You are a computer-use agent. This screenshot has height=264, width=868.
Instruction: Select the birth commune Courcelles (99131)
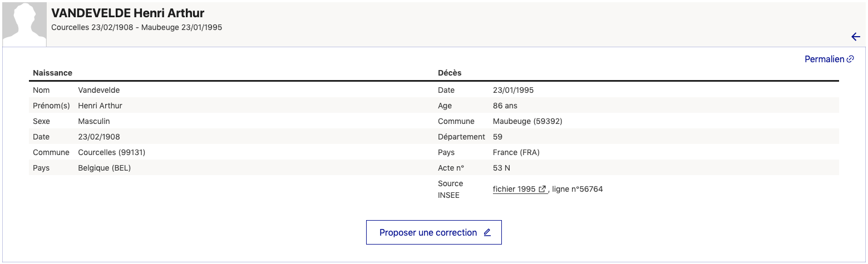[x=112, y=152]
